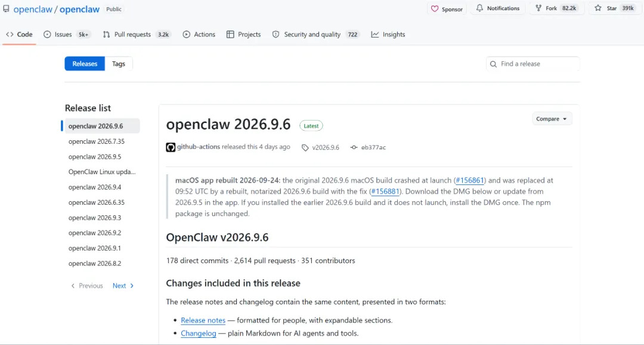The width and height of the screenshot is (644, 345).
Task: Click the Release list heading
Action: (88, 108)
